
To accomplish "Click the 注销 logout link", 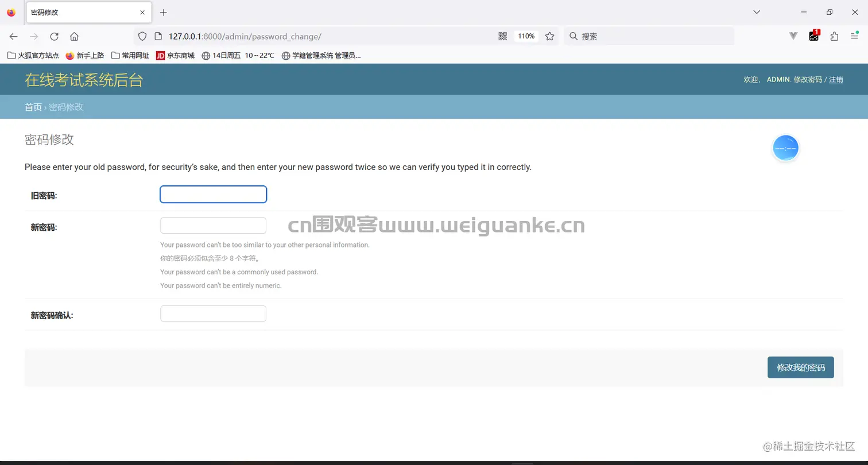I will click(836, 80).
